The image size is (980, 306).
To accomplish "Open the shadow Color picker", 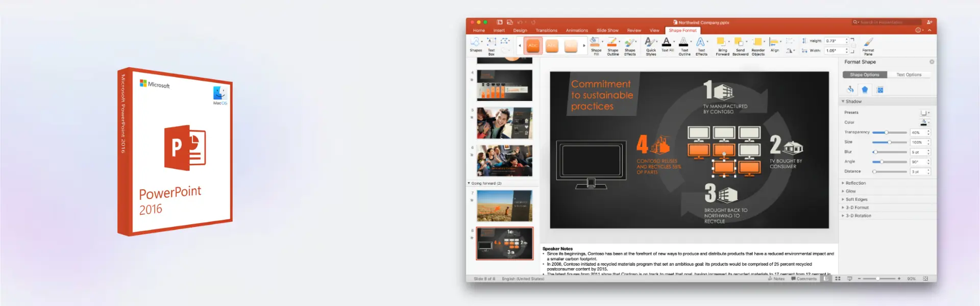I will 924,122.
